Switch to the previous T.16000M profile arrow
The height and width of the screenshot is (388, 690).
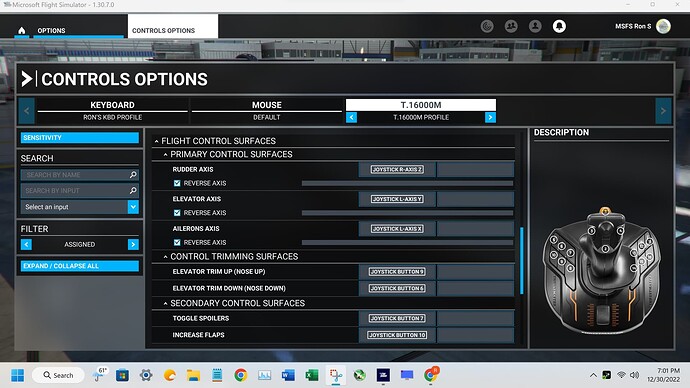pos(351,117)
